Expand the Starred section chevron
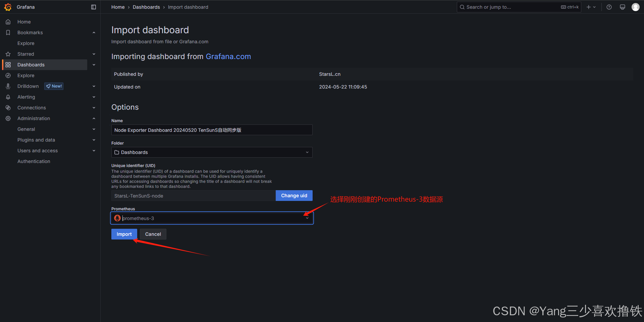The image size is (644, 322). click(x=94, y=54)
